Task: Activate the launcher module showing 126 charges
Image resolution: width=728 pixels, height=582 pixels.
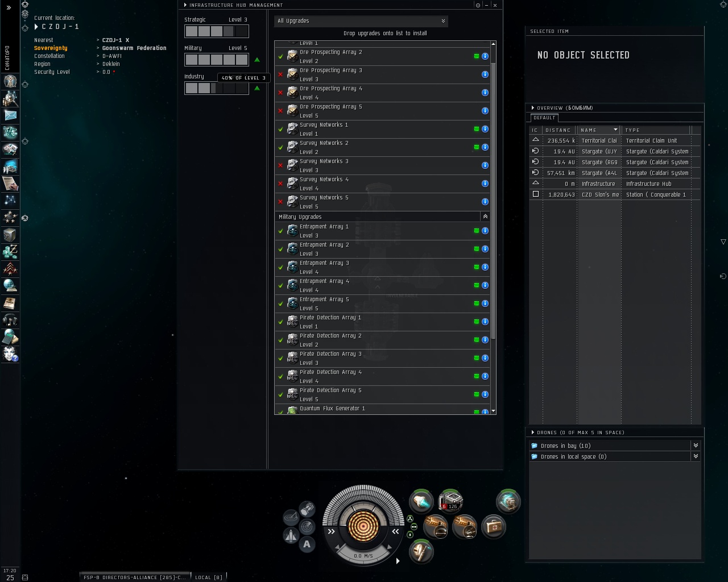Action: (450, 501)
